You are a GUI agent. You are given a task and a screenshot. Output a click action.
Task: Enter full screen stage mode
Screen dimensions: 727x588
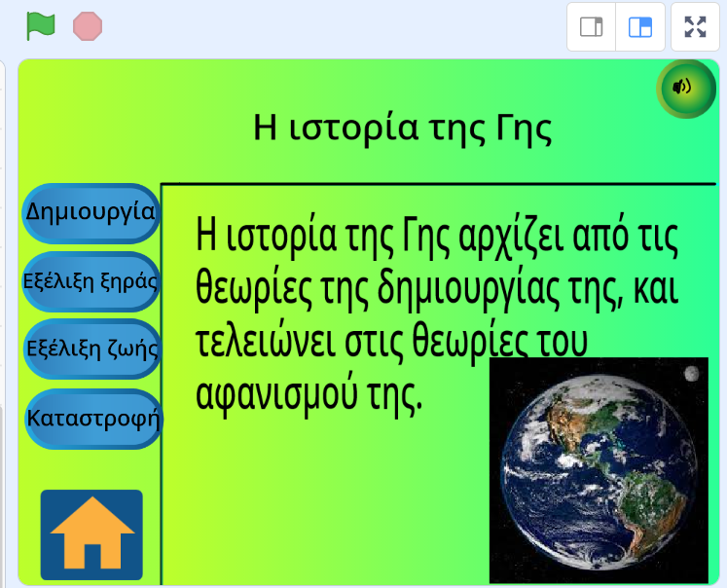[x=695, y=26]
